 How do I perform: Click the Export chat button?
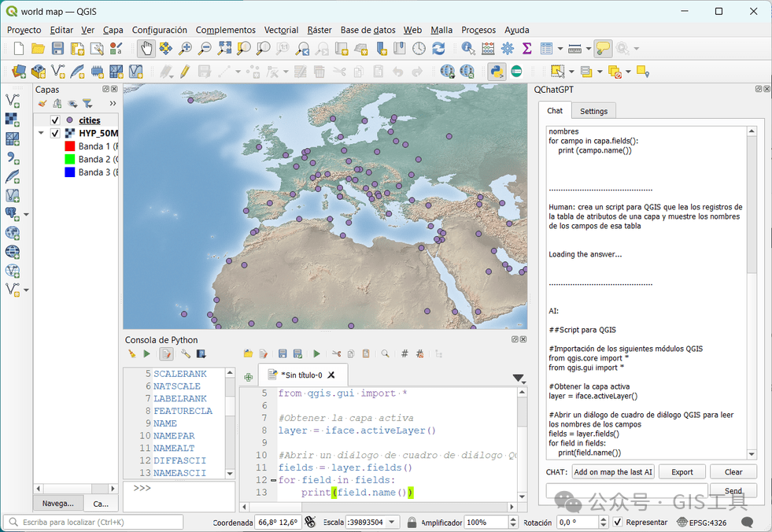pos(682,472)
